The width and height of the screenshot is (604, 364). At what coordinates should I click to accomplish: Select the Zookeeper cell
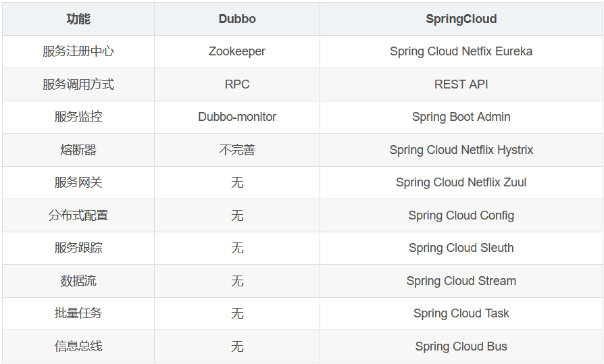(237, 51)
